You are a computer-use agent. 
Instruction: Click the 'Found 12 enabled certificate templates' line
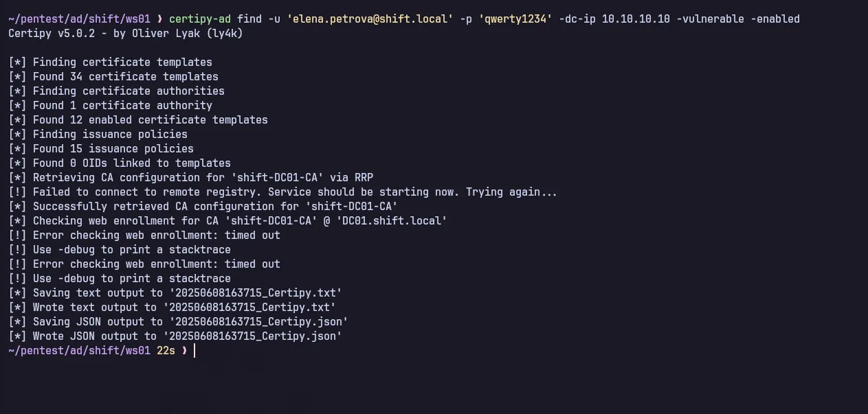[x=150, y=120]
